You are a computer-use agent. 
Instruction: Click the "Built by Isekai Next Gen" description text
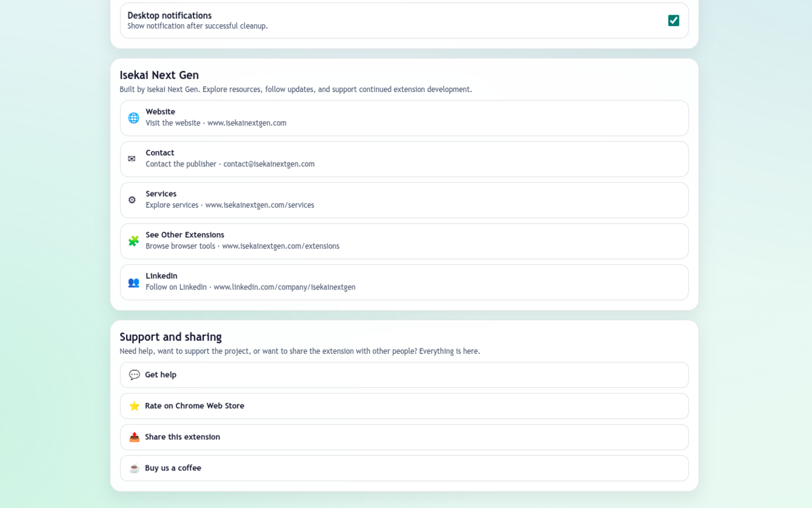(296, 90)
